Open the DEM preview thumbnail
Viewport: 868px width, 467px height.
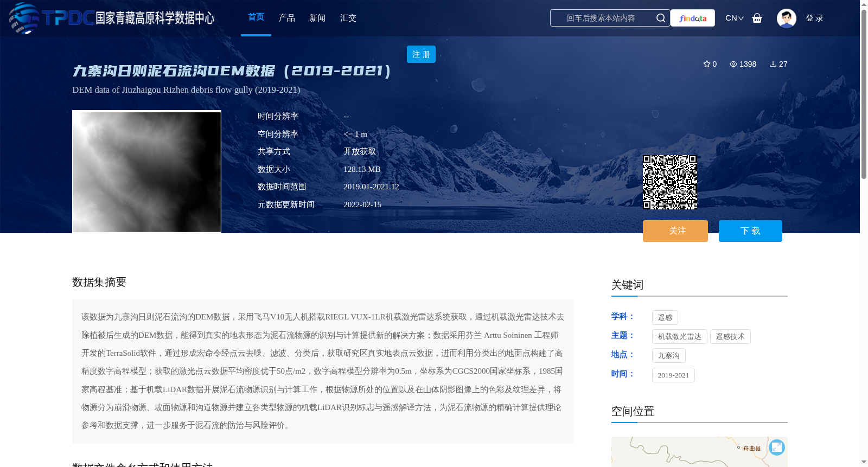pyautogui.click(x=146, y=172)
